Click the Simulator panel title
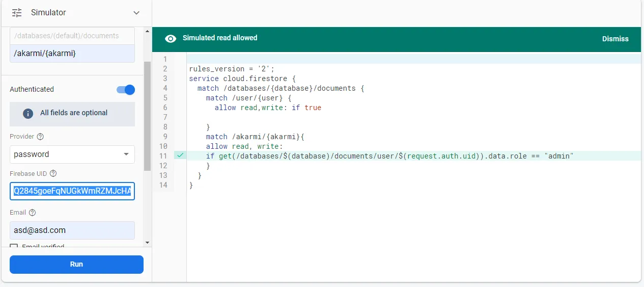Image resolution: width=644 pixels, height=287 pixels. 48,13
